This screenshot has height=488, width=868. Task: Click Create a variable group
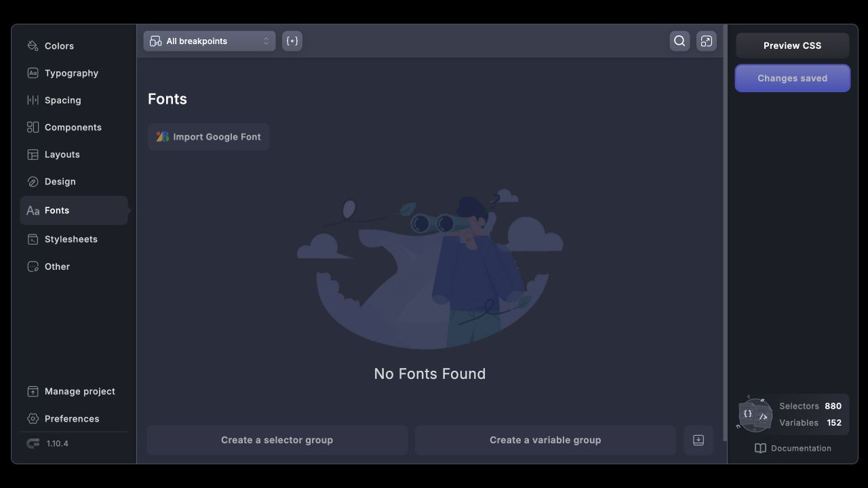545,441
